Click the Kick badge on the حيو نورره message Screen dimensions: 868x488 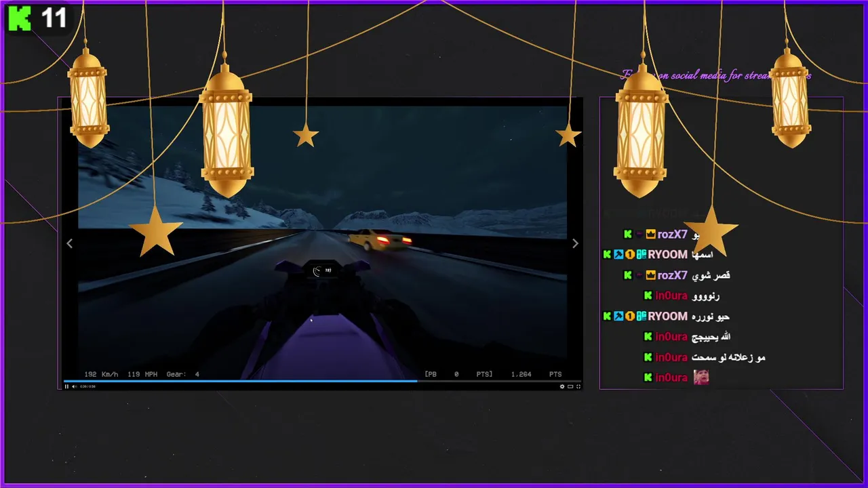607,317
